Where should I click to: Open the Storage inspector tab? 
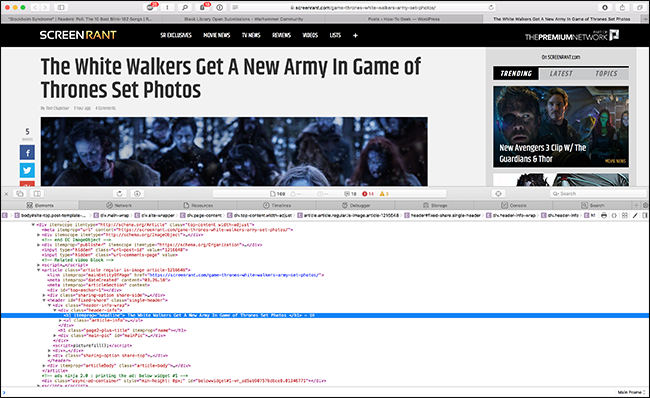click(434, 205)
